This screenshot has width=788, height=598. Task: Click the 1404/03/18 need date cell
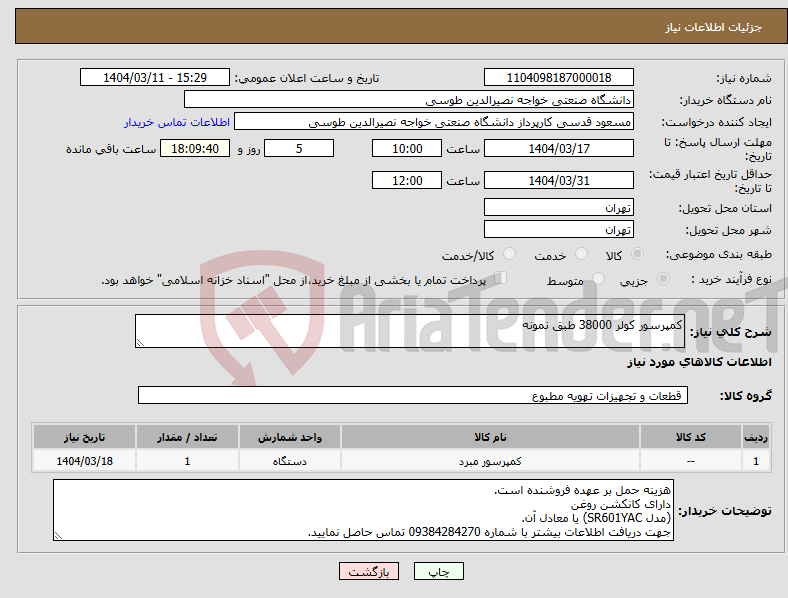pos(84,461)
